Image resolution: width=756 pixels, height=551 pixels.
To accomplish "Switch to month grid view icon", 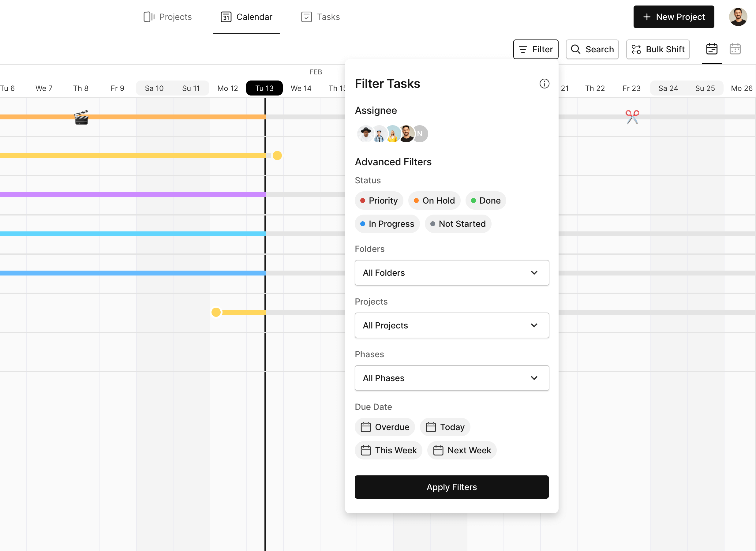I will click(735, 49).
